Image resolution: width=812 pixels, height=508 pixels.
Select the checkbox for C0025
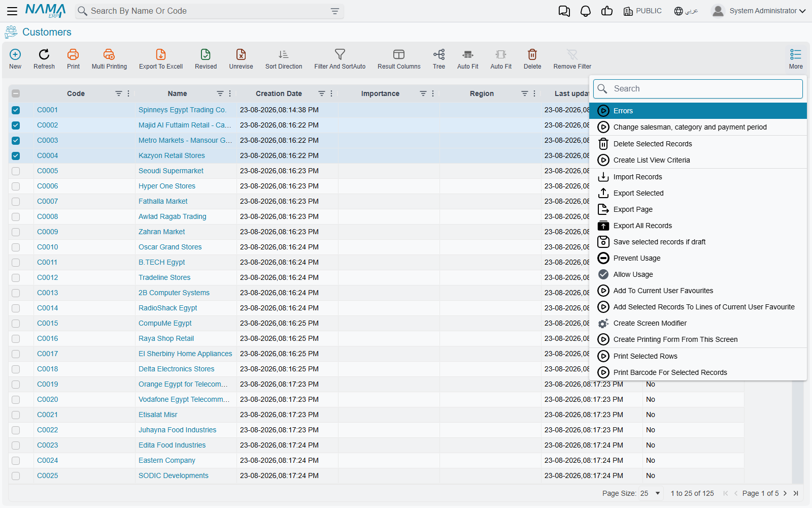[x=16, y=476]
